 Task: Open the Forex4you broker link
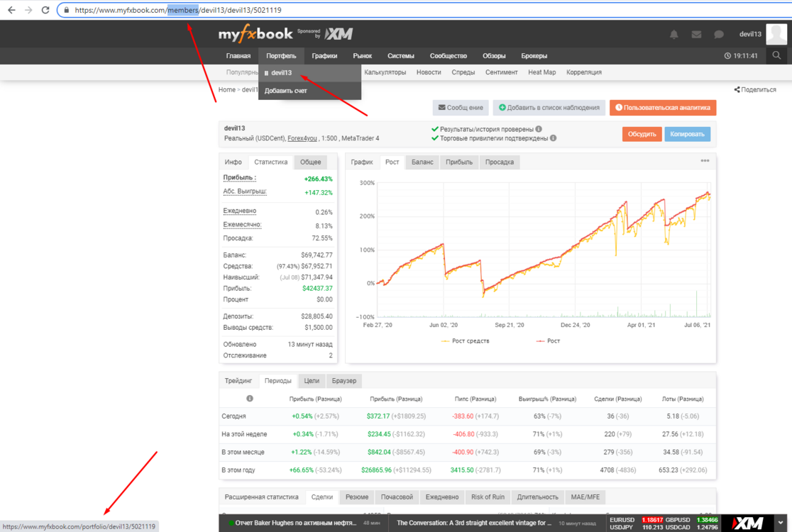[x=302, y=138]
